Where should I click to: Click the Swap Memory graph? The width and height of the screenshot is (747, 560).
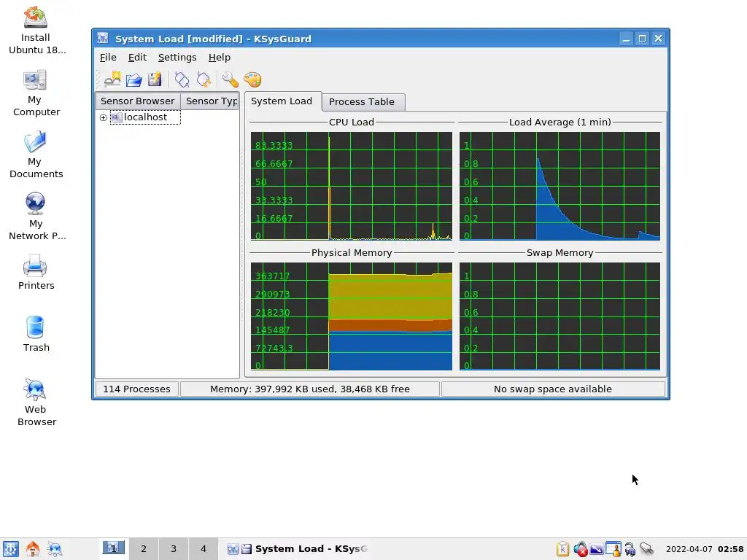(560, 316)
